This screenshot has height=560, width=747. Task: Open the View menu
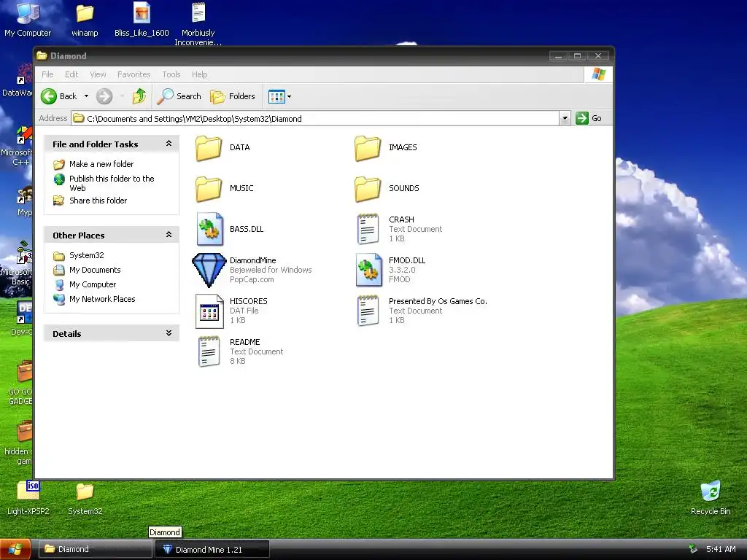click(x=98, y=74)
